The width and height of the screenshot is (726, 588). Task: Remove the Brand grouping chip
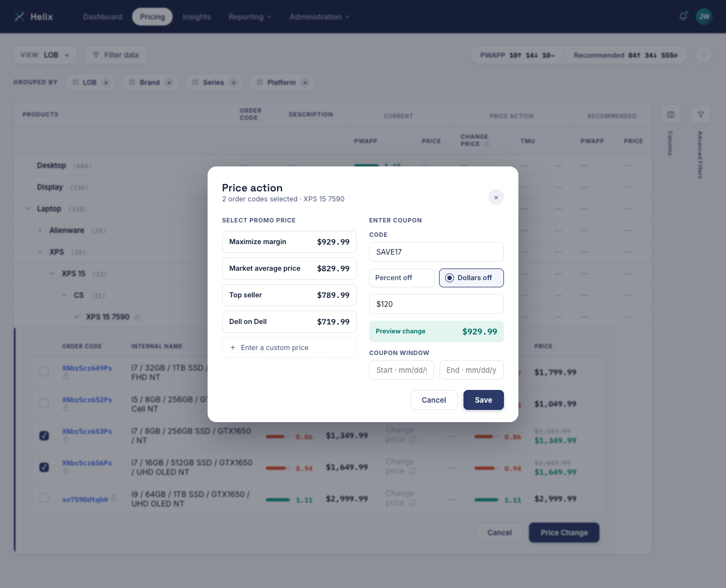(169, 83)
